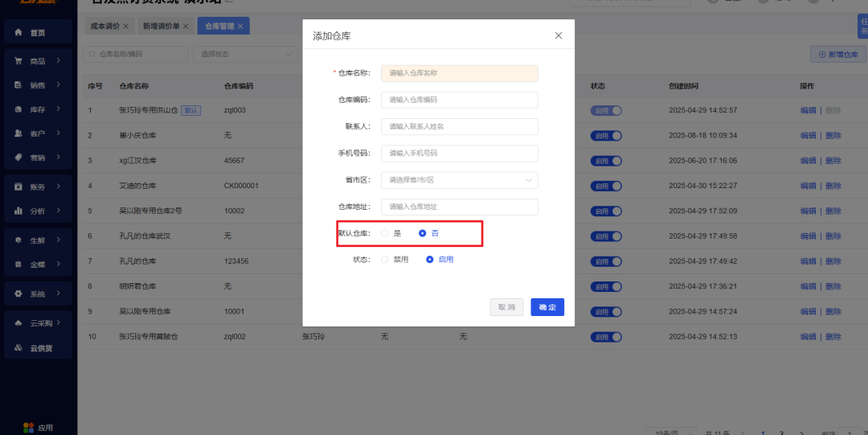Screen dimensions: 868x435
Task: Click the 商品 shopping cart icon
Action: click(x=18, y=61)
